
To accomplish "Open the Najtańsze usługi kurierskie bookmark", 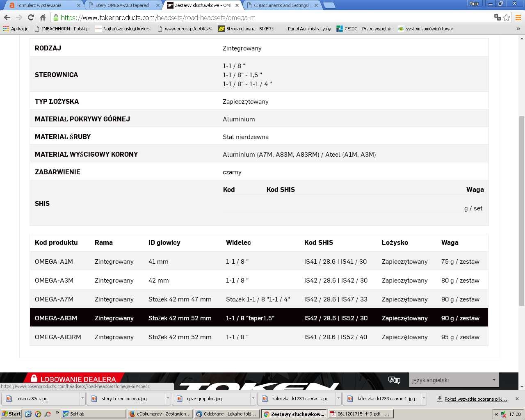I will point(123,29).
